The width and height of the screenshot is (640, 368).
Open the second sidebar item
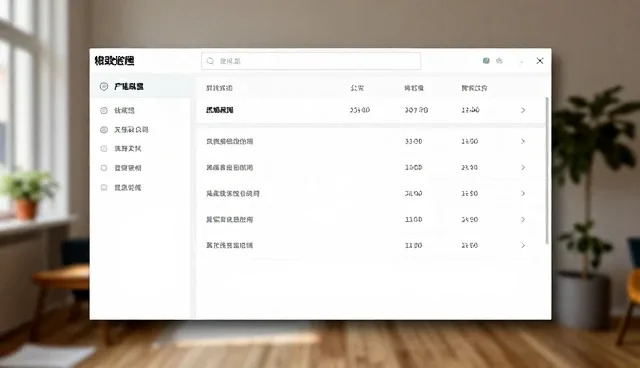pyautogui.click(x=124, y=110)
